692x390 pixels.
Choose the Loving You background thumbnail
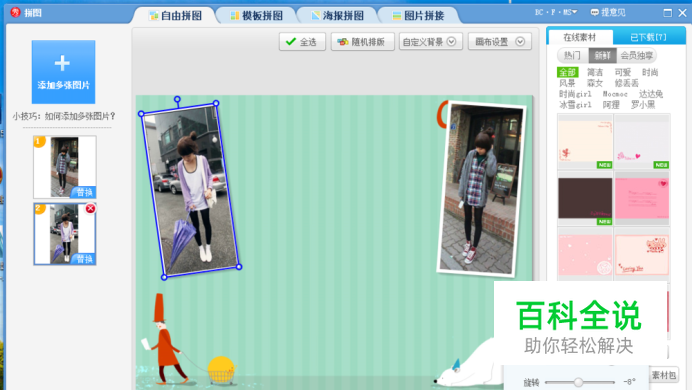point(642,255)
